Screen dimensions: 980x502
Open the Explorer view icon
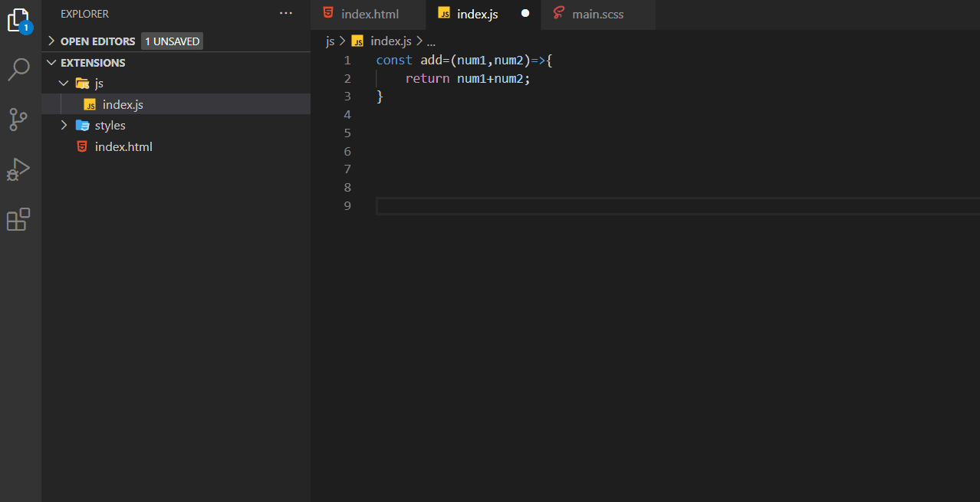pos(18,19)
